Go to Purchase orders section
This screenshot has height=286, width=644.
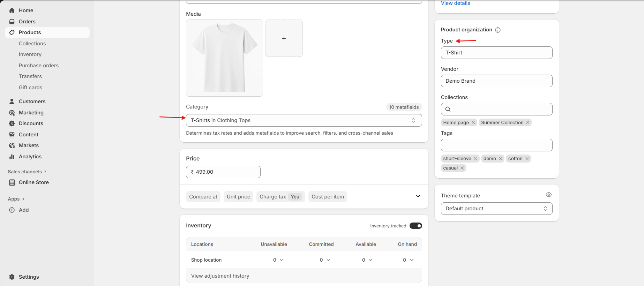click(x=39, y=66)
